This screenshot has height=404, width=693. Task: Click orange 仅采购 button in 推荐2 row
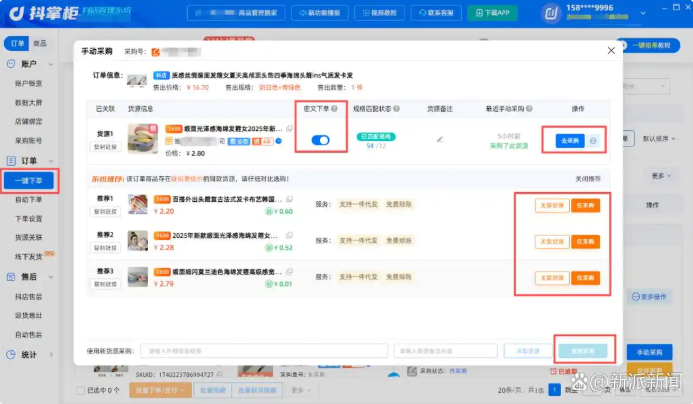586,242
